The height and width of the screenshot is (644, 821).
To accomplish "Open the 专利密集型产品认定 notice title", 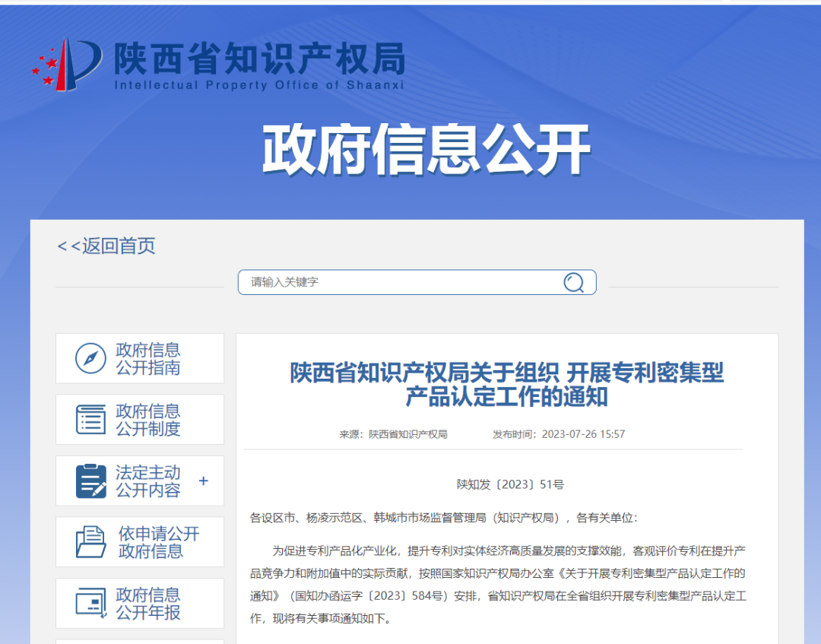I will point(506,383).
